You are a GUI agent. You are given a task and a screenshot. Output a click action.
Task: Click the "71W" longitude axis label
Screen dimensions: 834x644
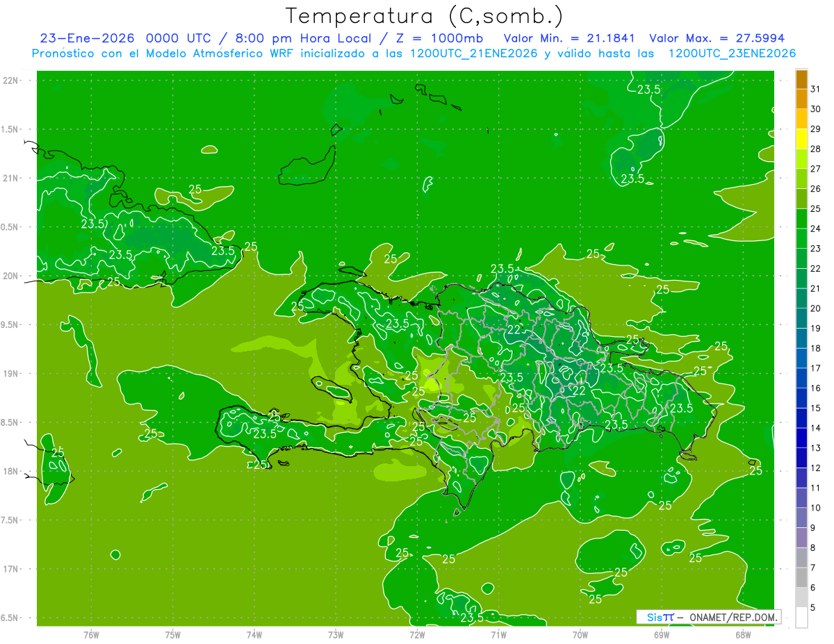(x=498, y=635)
